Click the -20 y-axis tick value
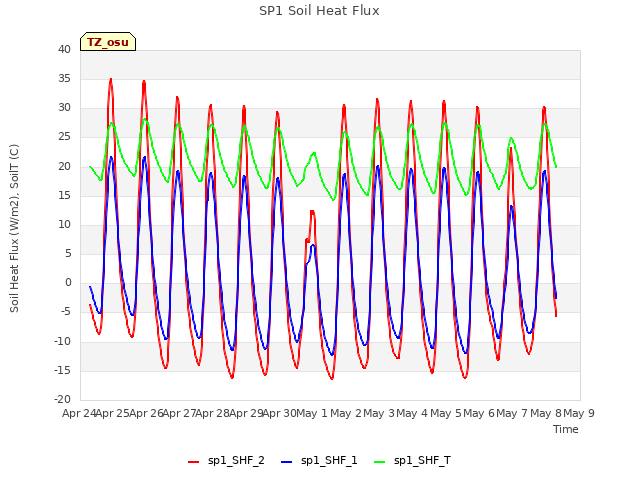 pyautogui.click(x=63, y=399)
